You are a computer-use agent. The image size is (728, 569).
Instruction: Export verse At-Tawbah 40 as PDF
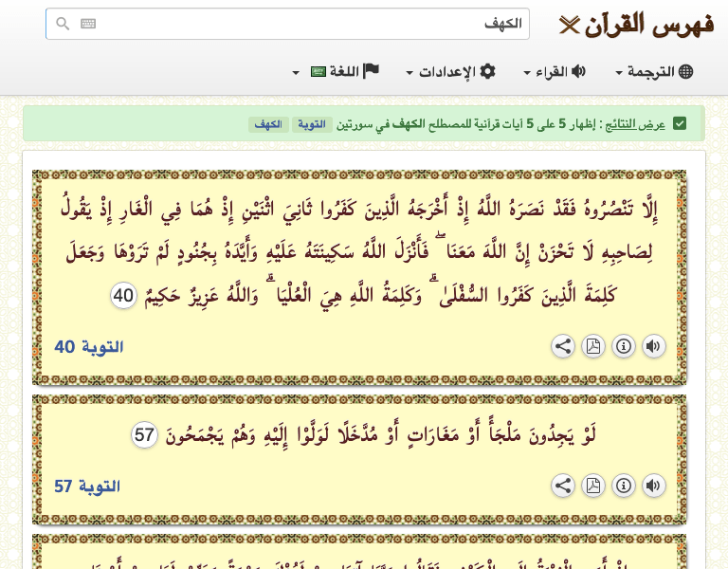[x=593, y=346]
